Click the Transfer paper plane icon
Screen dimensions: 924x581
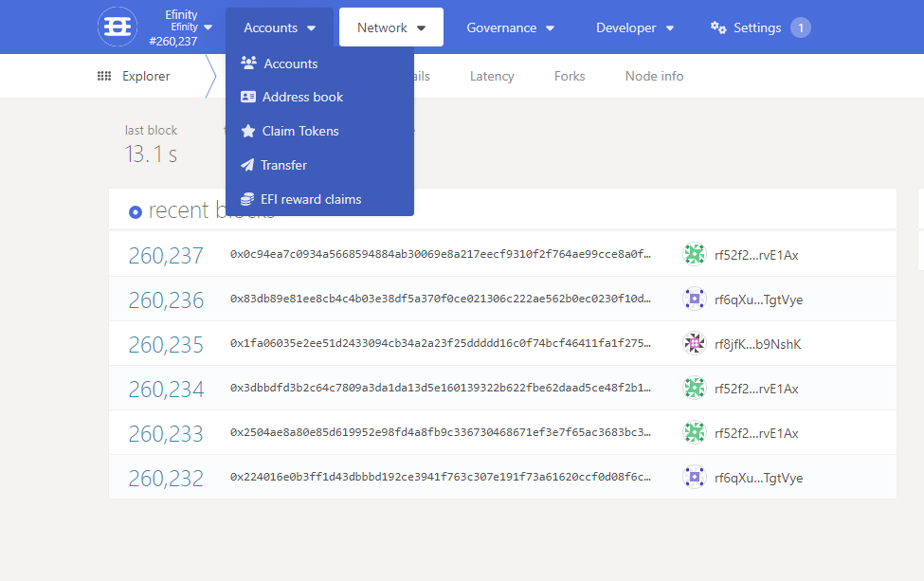click(247, 165)
